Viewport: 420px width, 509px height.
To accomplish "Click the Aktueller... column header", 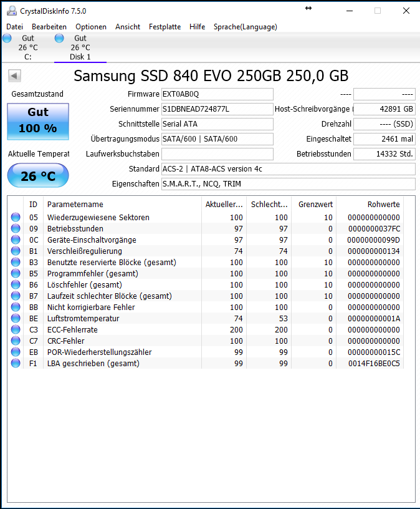I will [x=224, y=205].
